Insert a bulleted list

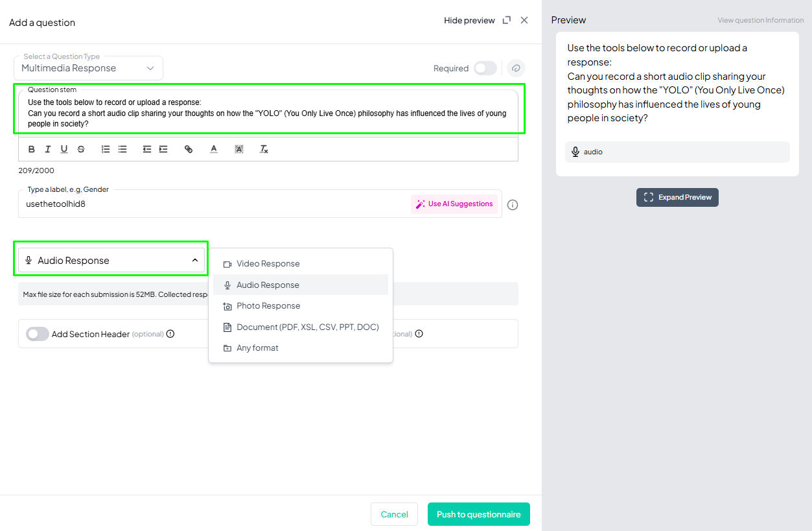click(122, 149)
